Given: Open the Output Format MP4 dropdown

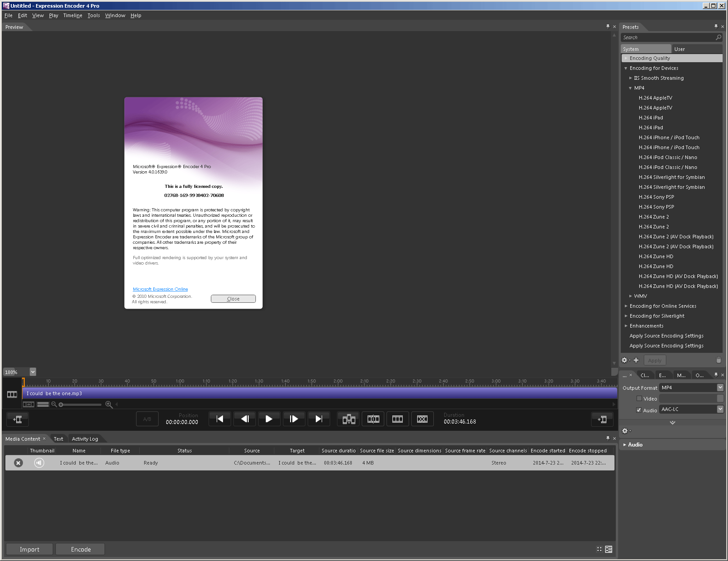Looking at the screenshot, I should coord(692,388).
